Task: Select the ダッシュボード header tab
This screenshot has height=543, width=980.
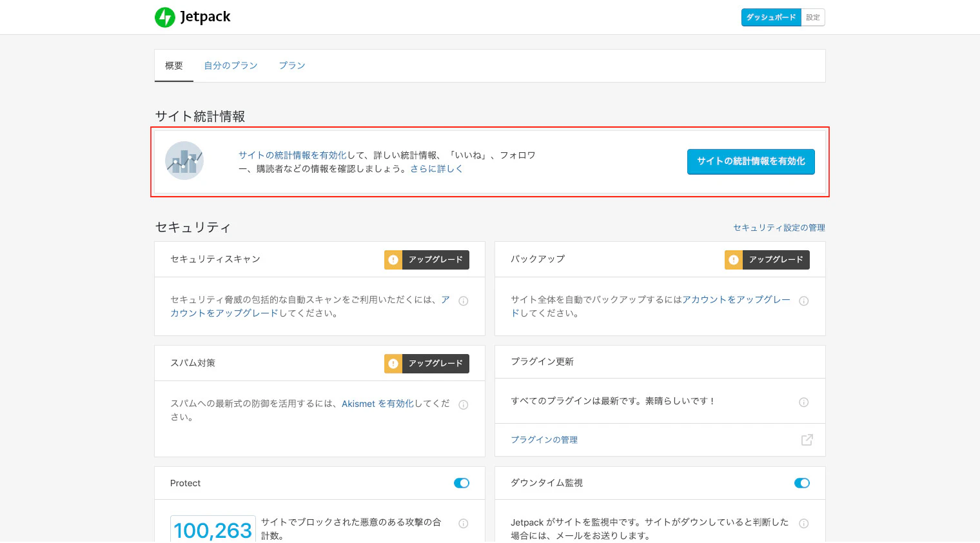Action: (771, 17)
